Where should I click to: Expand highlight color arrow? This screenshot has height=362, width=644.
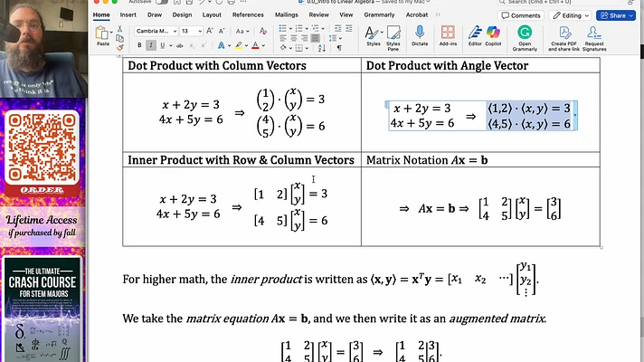246,45
